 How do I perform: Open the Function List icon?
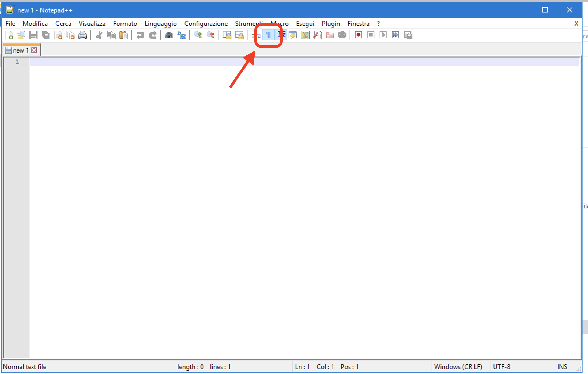pyautogui.click(x=318, y=35)
